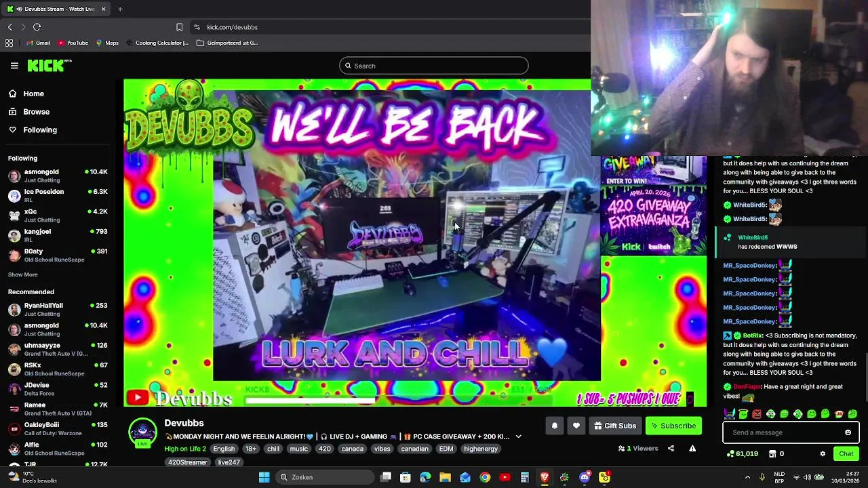Open Following in sidebar
Image resolution: width=868 pixels, height=488 pixels.
pyautogui.click(x=33, y=129)
